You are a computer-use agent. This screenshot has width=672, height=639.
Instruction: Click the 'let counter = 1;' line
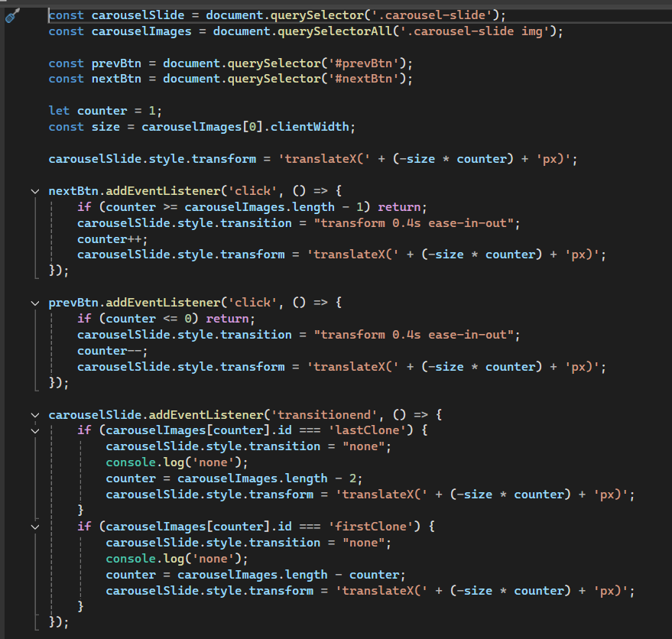click(105, 111)
